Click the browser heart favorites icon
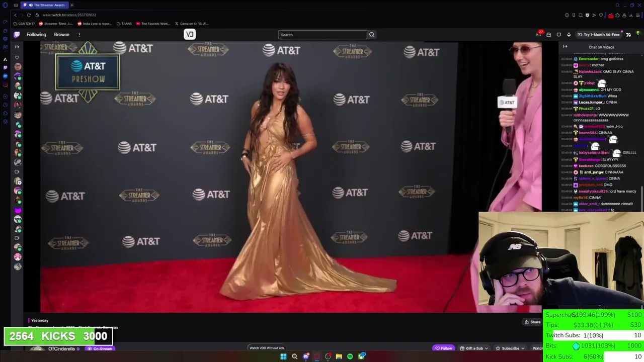 coord(601,15)
